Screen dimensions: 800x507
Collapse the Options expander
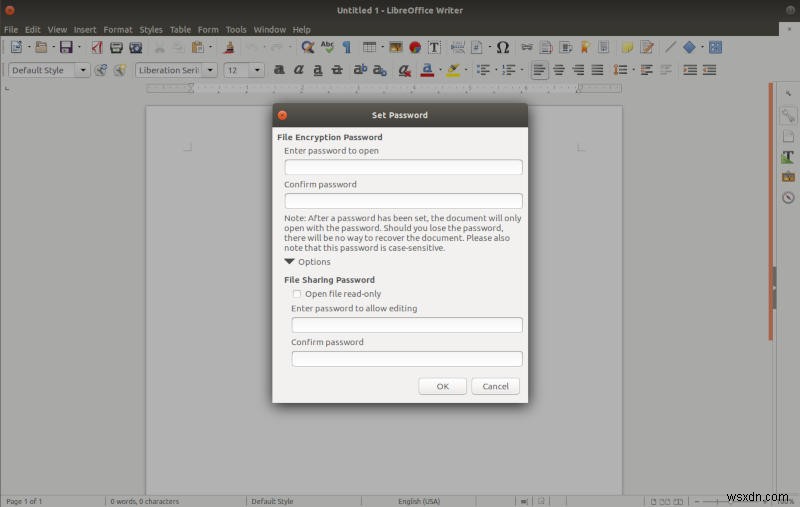[x=289, y=262]
